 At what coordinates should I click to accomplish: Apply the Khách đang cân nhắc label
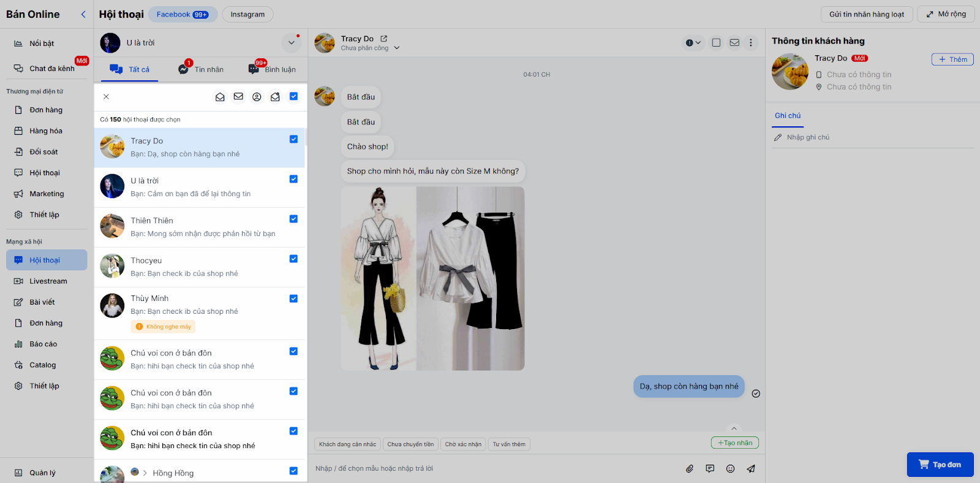[x=347, y=444]
